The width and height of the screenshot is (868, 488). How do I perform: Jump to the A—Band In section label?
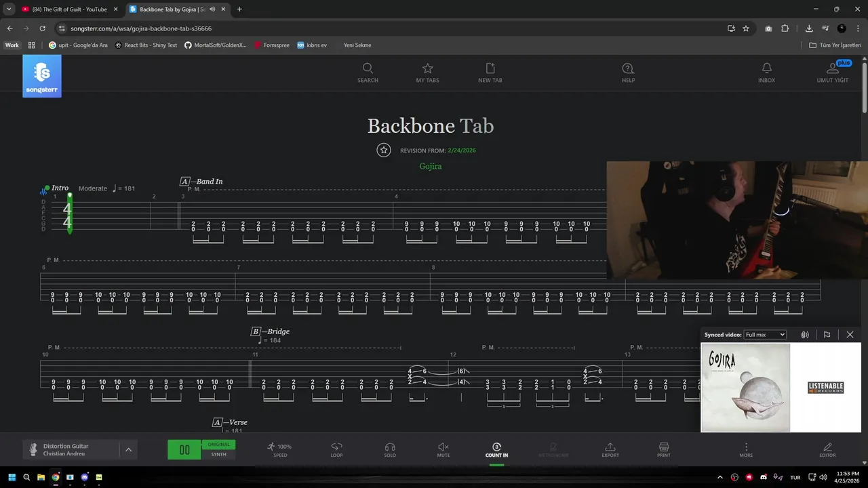(201, 182)
